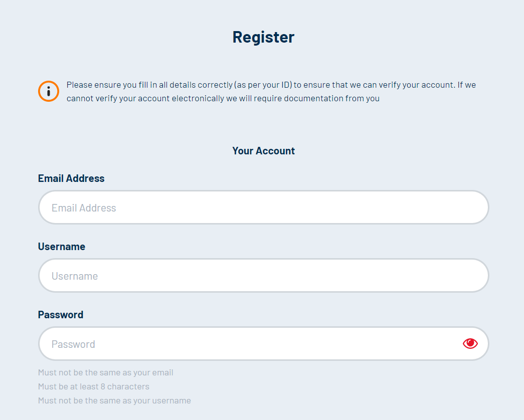Click the grey Password placeholder text
This screenshot has width=524, height=420.
point(73,344)
